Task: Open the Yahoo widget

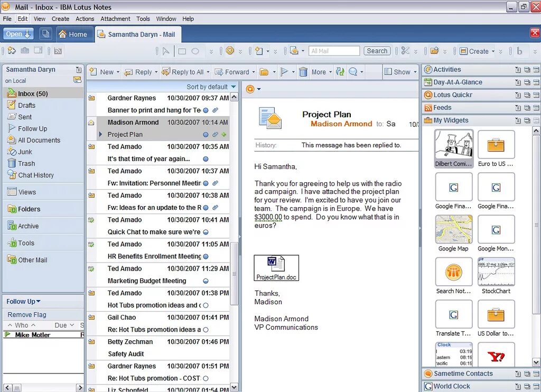Action: (x=496, y=356)
